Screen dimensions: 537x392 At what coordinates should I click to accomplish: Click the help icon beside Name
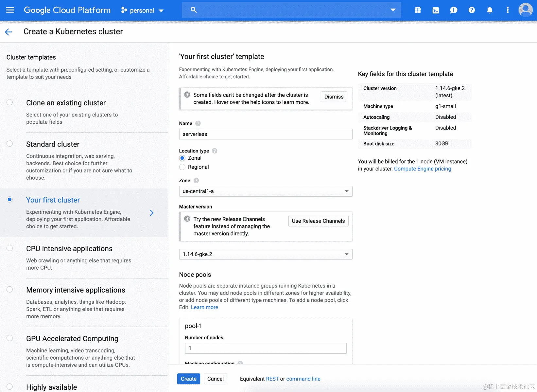click(x=198, y=123)
